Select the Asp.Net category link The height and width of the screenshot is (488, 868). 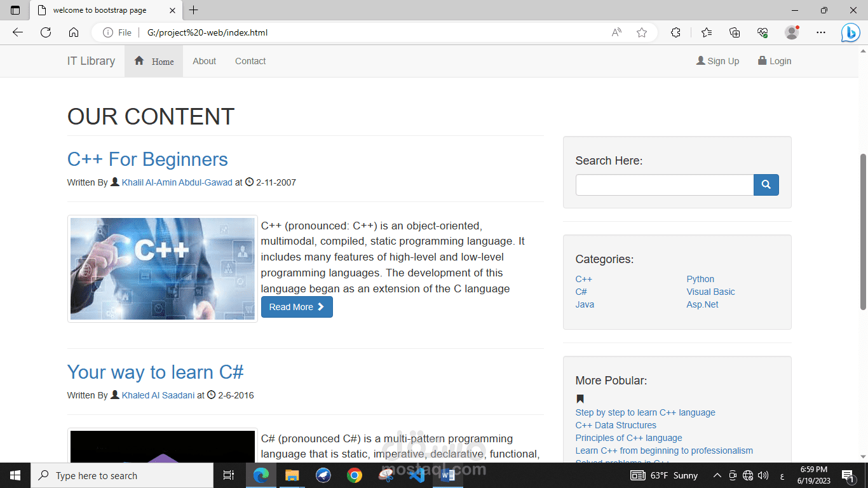tap(703, 304)
